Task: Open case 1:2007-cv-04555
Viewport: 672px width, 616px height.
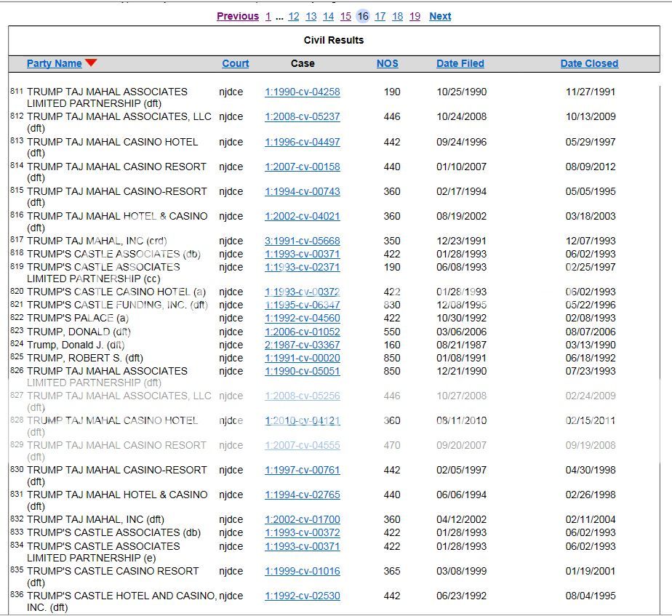Action: coord(302,445)
